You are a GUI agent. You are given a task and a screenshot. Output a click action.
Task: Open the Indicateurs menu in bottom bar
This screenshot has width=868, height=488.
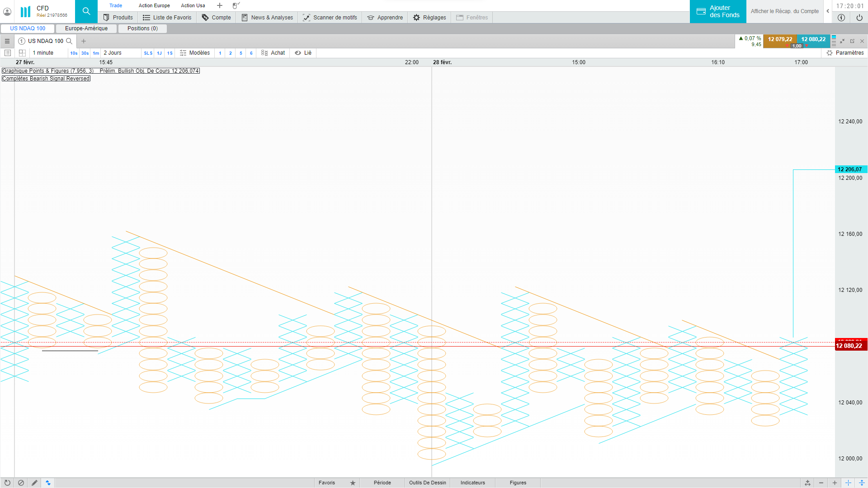coord(472,483)
